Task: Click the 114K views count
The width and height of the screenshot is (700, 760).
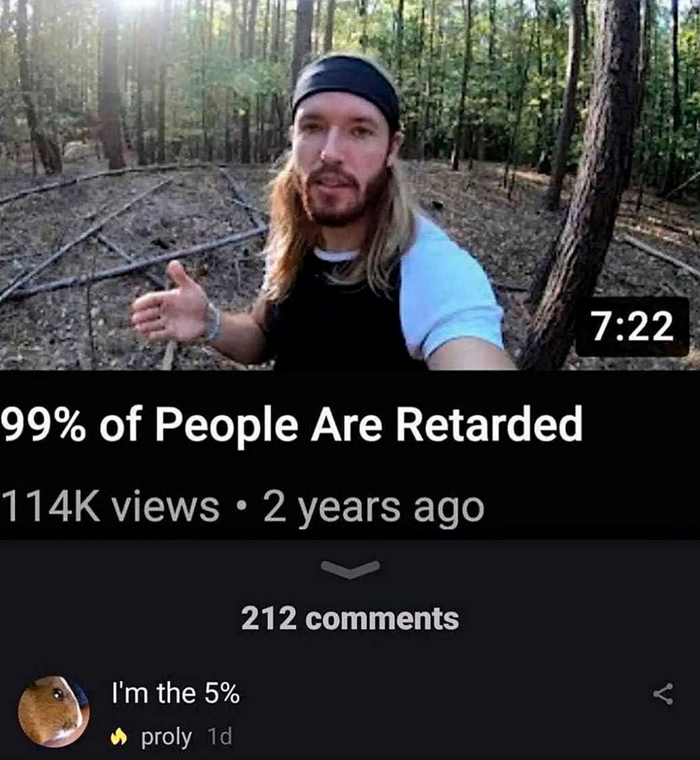Action: click(110, 508)
